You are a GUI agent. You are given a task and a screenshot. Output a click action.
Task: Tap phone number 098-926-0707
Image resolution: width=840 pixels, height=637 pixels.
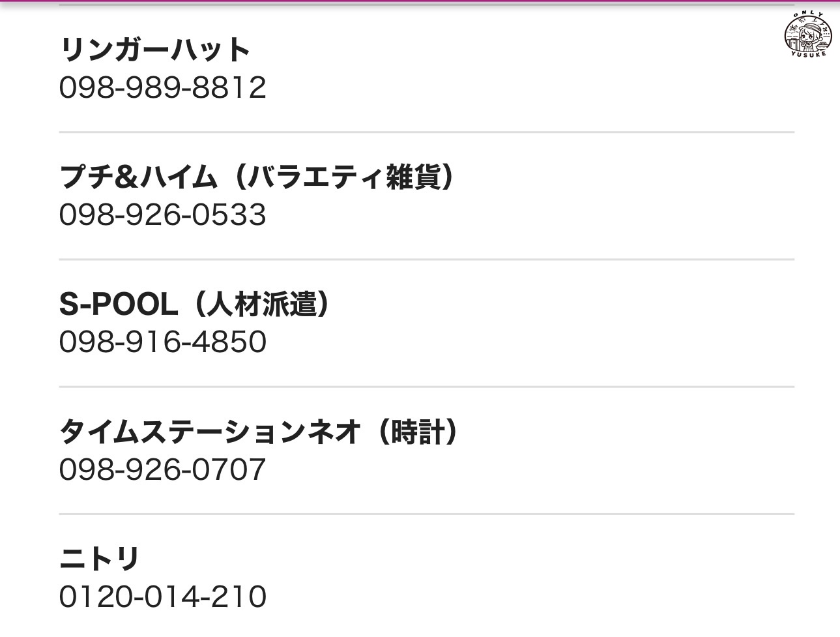click(163, 469)
